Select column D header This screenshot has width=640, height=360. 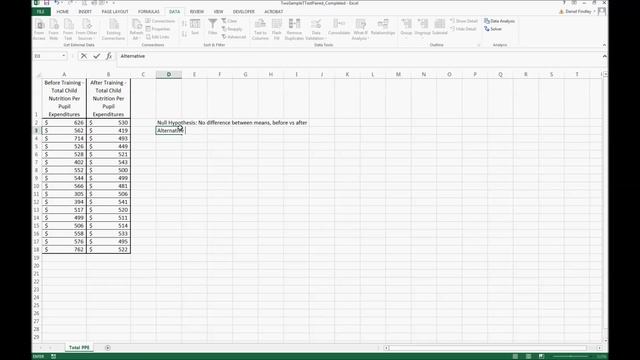169,74
